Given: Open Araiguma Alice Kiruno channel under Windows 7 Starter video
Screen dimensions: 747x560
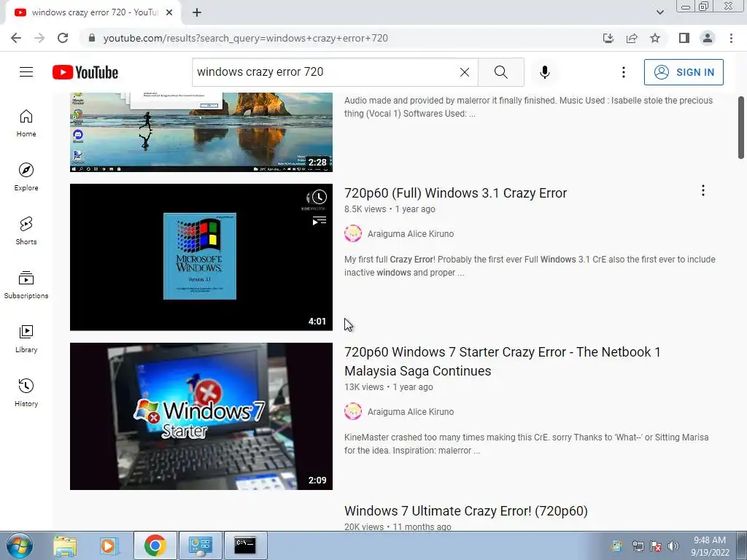Looking at the screenshot, I should click(411, 412).
